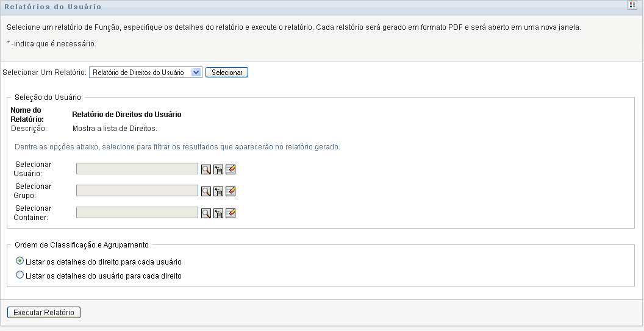Select 'Listar os detalhes do direito para cada usuário'
The image size is (644, 331).
(20, 262)
